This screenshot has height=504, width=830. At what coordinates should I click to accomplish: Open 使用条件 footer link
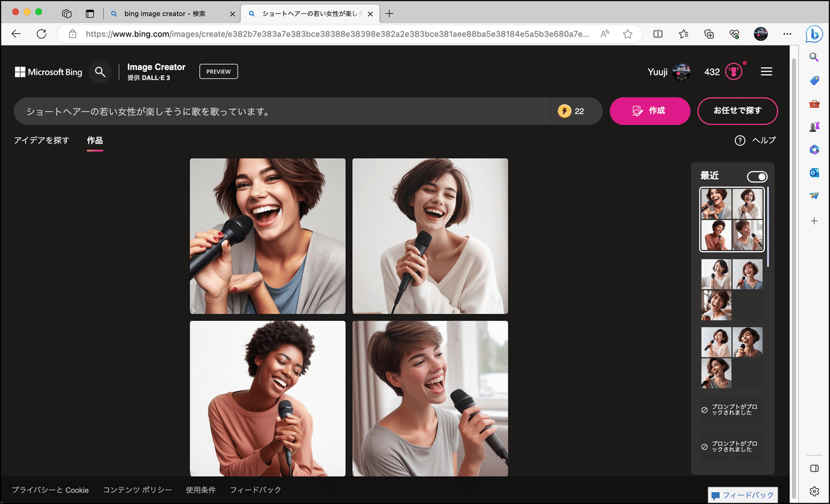click(x=201, y=490)
